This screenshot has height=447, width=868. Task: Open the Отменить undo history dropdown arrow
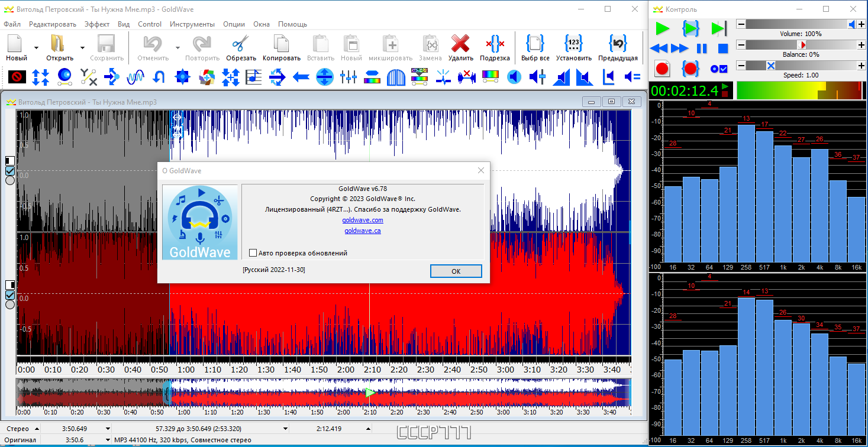click(178, 47)
